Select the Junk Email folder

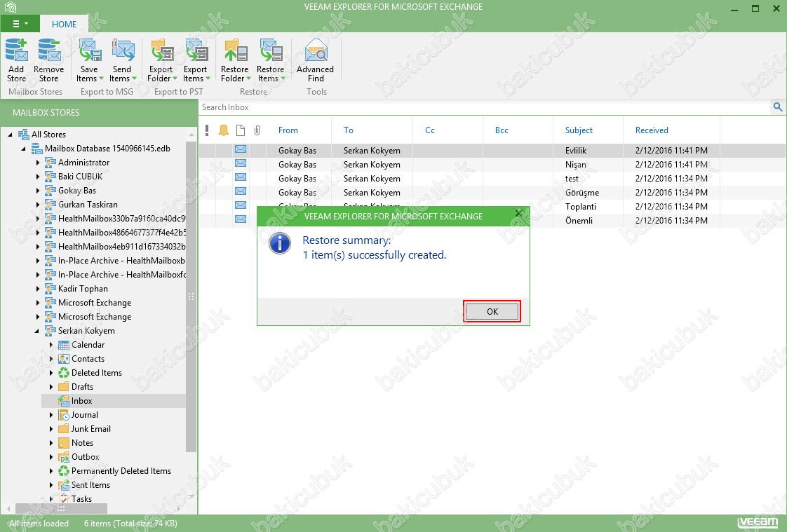point(91,429)
